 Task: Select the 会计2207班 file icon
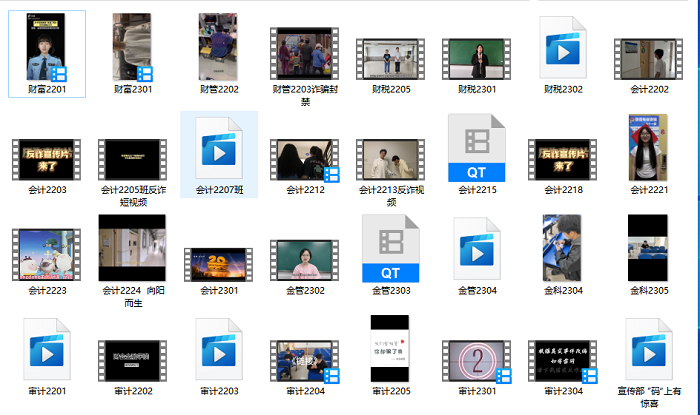point(218,147)
